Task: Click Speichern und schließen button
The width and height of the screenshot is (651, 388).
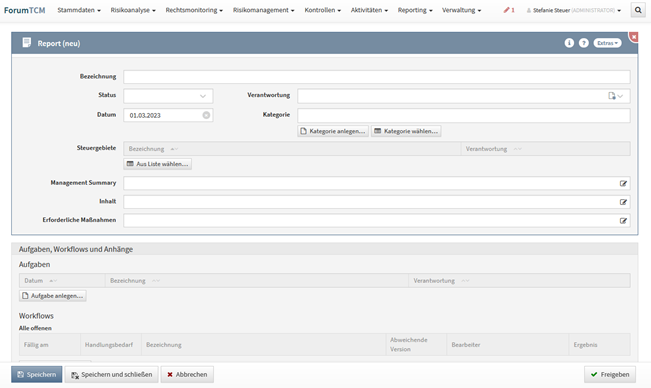Action: pos(111,374)
